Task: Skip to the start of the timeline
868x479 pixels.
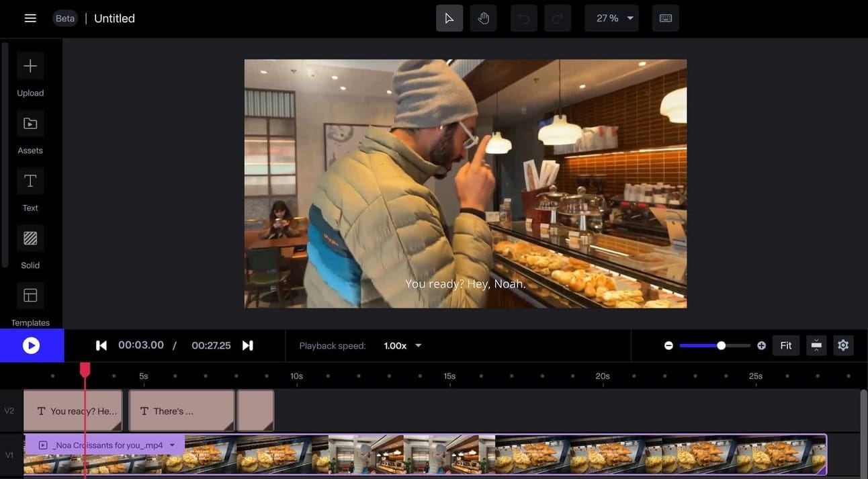Action: (101, 345)
